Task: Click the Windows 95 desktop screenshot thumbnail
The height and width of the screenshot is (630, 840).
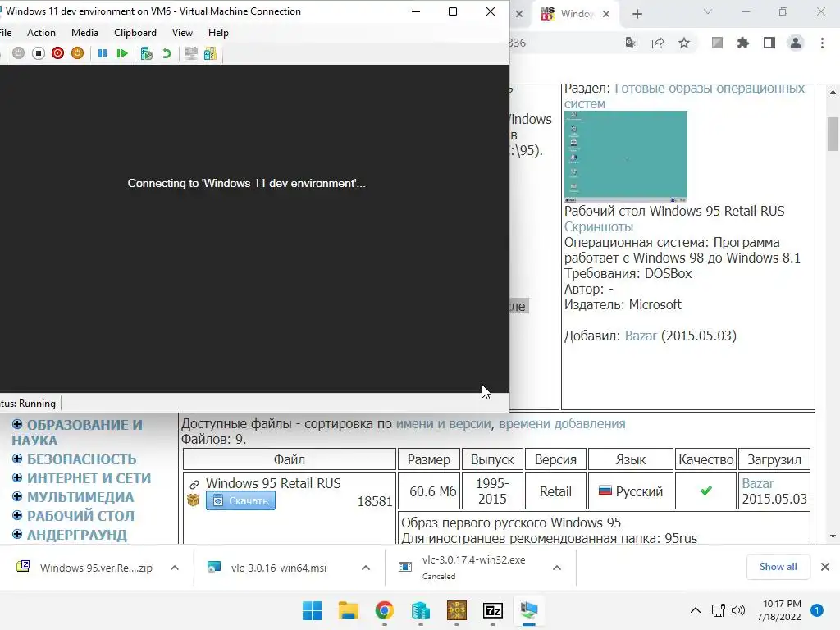Action: [626, 157]
